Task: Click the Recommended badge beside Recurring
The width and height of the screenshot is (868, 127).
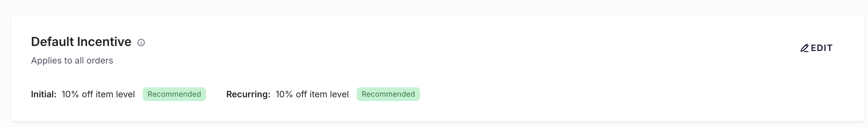Action: click(388, 94)
